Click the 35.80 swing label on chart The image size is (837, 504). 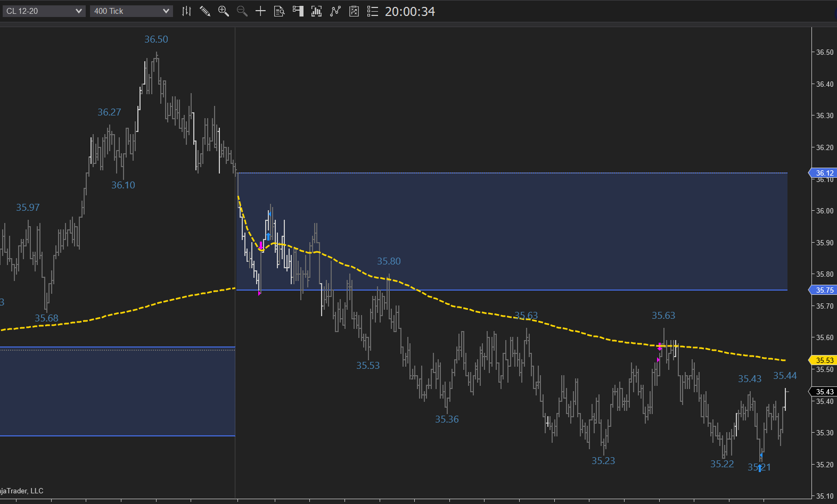389,261
